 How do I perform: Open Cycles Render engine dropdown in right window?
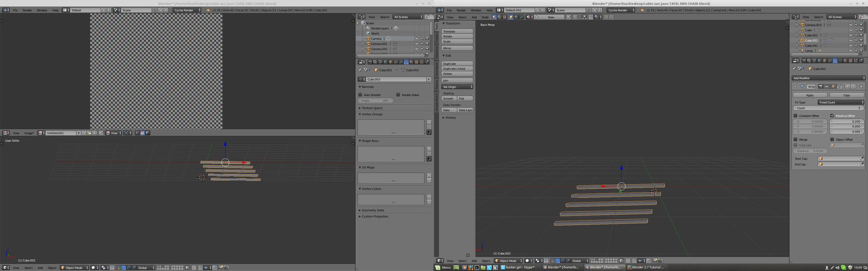(x=620, y=10)
